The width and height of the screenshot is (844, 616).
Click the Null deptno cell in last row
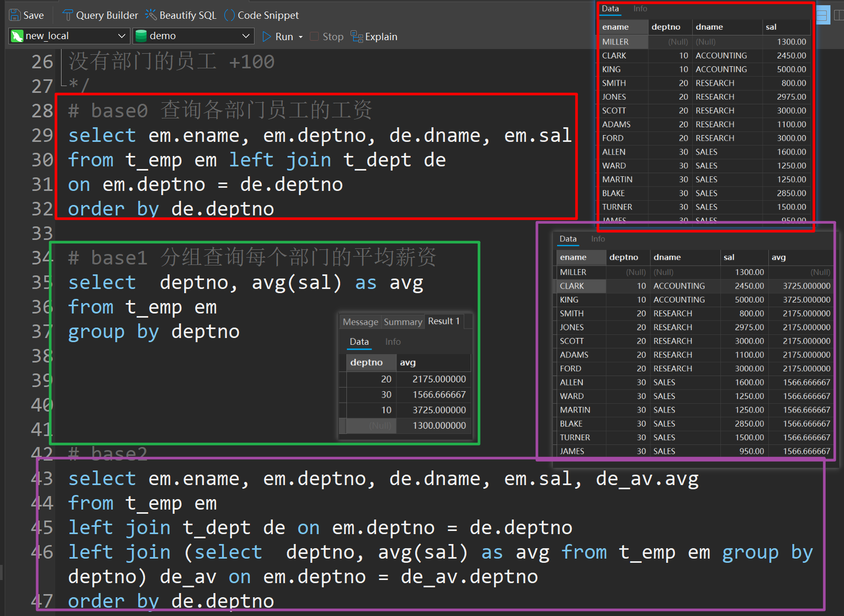(x=371, y=426)
